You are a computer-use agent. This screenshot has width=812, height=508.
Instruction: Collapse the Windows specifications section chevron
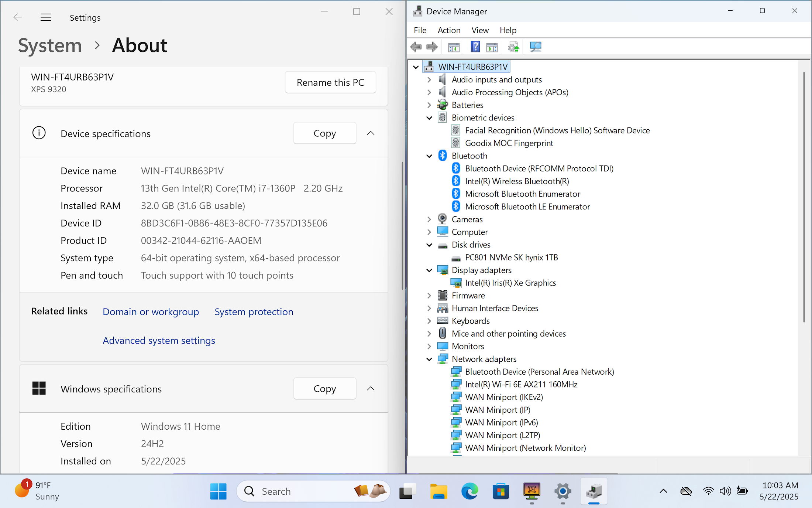pyautogui.click(x=371, y=388)
